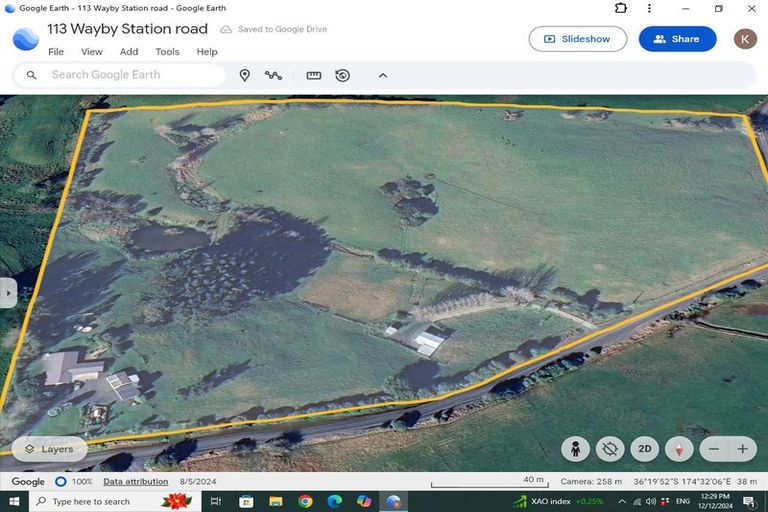The image size is (768, 512).
Task: Open Microsoft Store from the taskbar
Action: [x=246, y=502]
